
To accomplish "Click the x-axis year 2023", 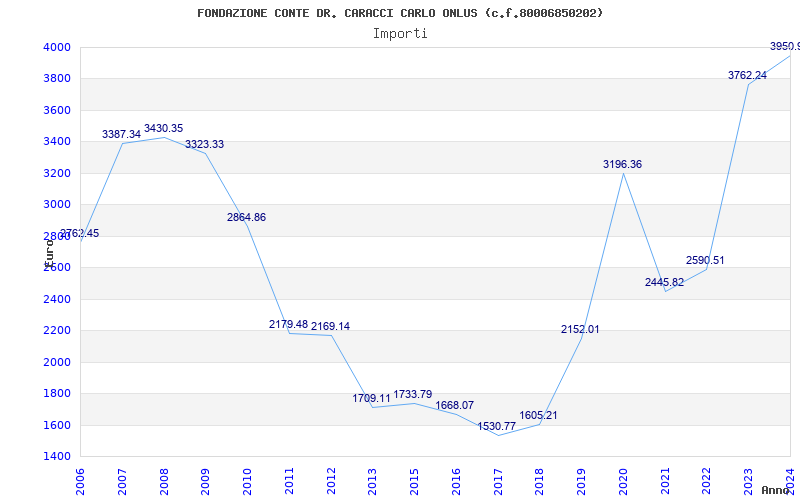I will [x=748, y=482].
